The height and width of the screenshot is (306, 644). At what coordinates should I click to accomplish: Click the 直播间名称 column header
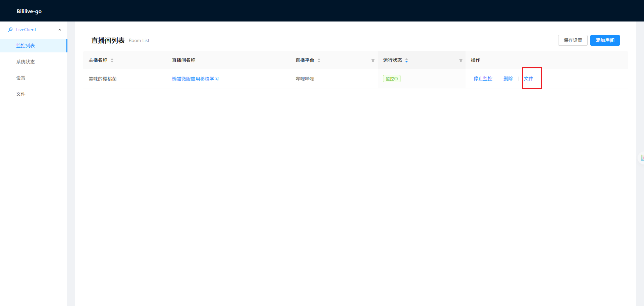coord(184,60)
